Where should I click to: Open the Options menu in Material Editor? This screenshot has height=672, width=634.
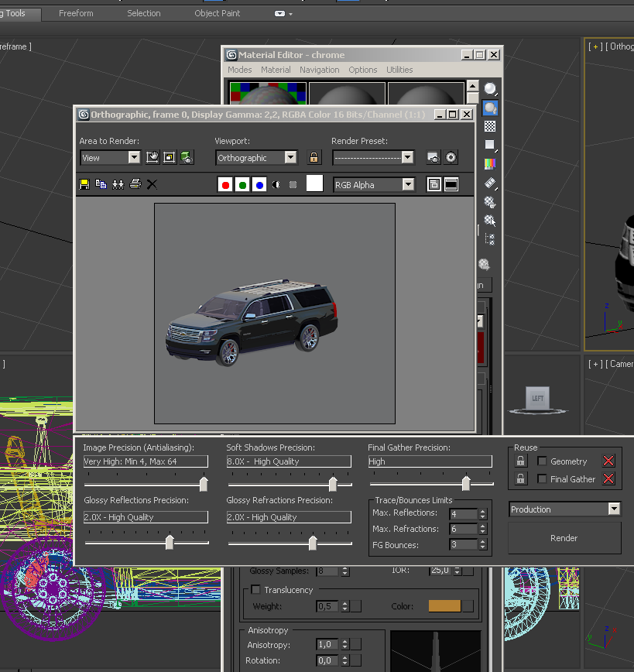[362, 70]
